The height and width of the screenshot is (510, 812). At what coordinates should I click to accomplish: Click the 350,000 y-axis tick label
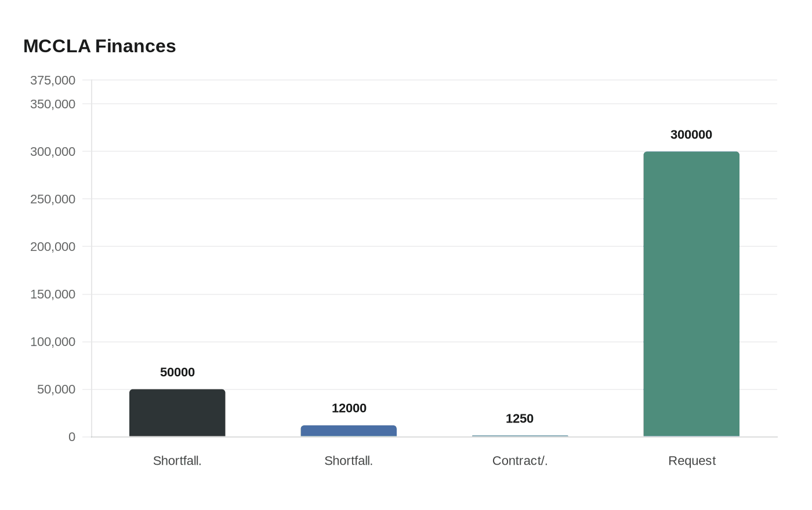click(x=53, y=104)
